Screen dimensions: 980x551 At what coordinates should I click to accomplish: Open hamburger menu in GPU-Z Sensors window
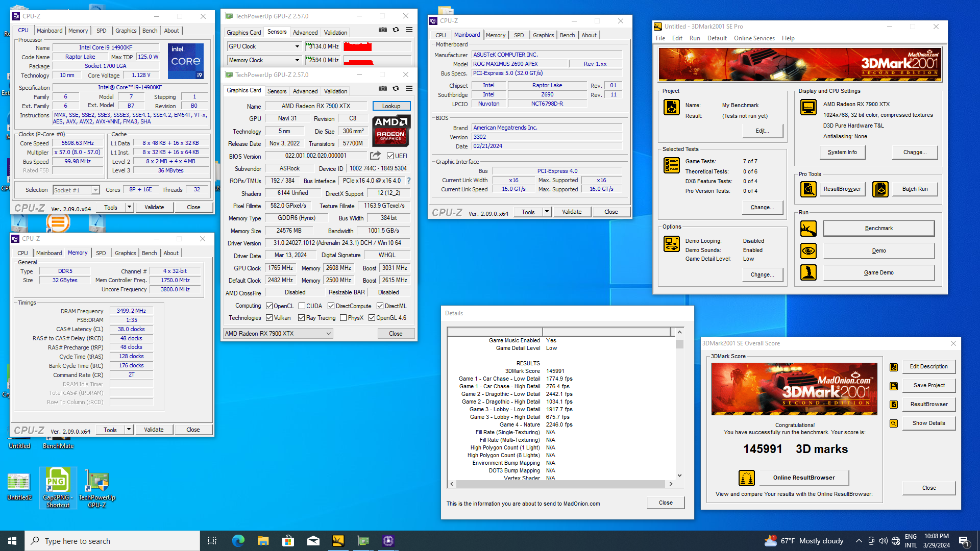pos(409,30)
